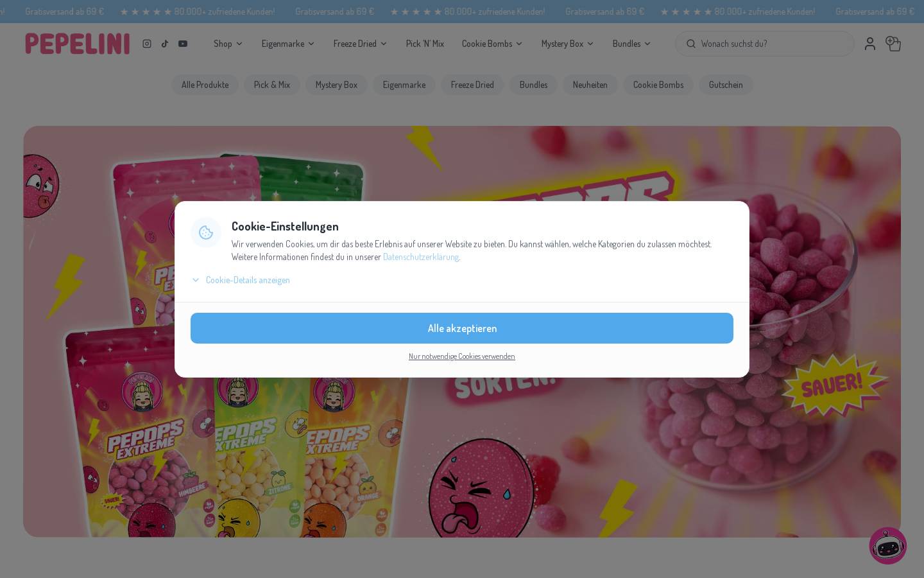Open the chatbot robot widget
Viewport: 924px width, 578px height.
click(888, 546)
